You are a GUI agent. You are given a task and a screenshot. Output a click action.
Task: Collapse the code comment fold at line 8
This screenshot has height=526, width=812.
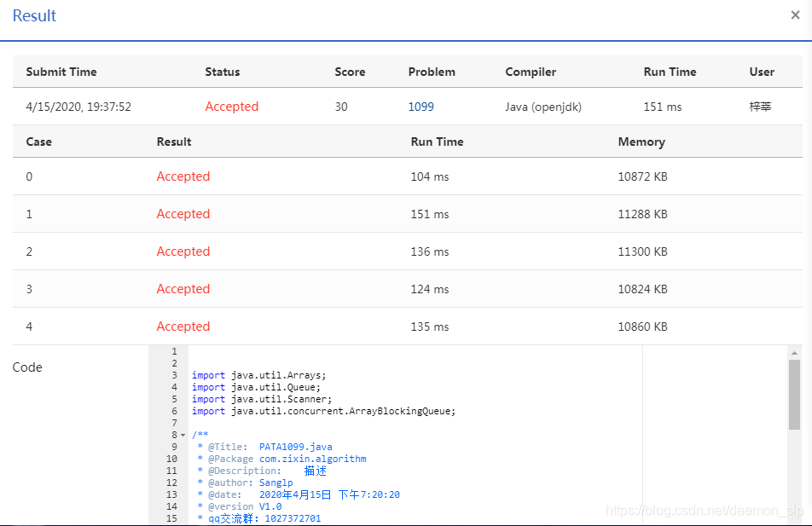(x=183, y=436)
